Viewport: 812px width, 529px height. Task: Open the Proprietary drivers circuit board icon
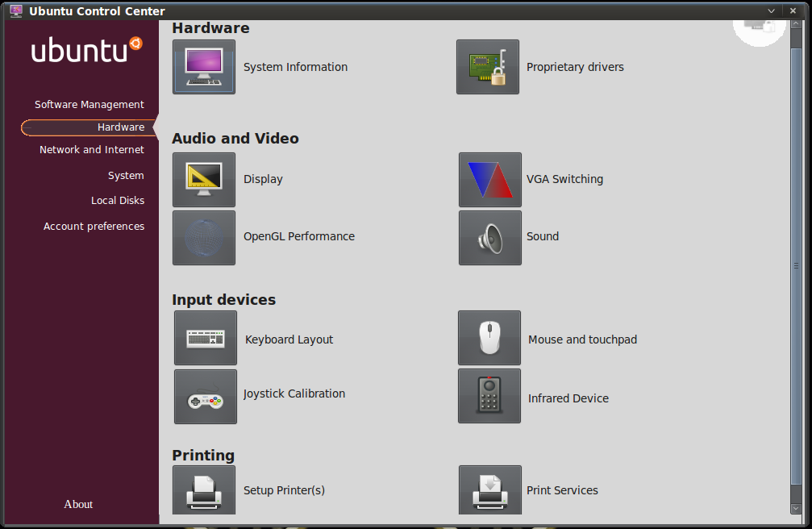[x=488, y=67]
